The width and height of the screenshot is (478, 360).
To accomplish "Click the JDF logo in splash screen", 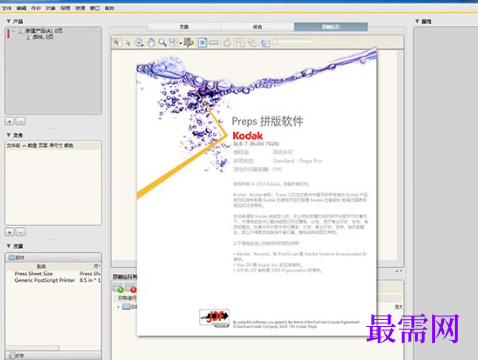I will tap(214, 318).
